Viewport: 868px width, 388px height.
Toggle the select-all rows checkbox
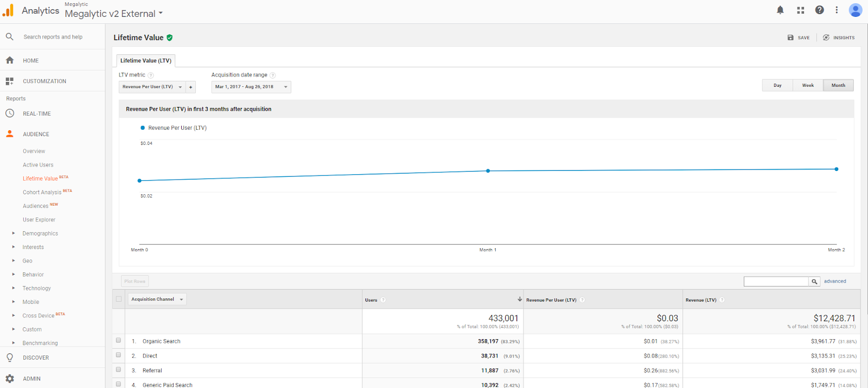pyautogui.click(x=119, y=299)
